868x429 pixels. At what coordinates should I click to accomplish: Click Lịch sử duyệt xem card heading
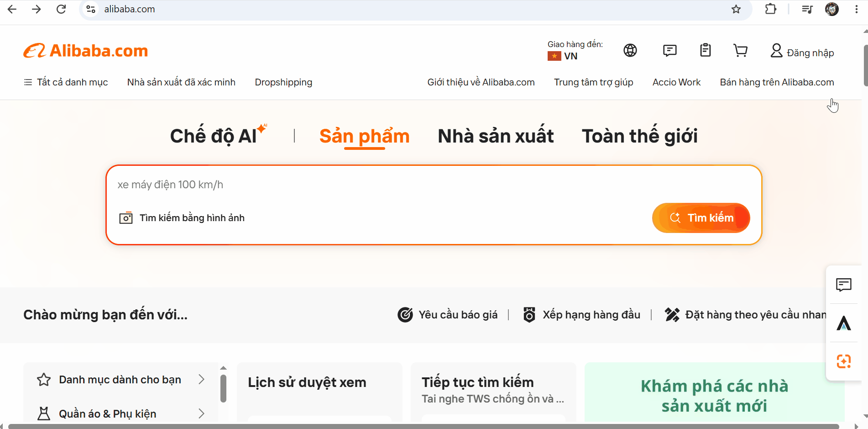(x=307, y=382)
